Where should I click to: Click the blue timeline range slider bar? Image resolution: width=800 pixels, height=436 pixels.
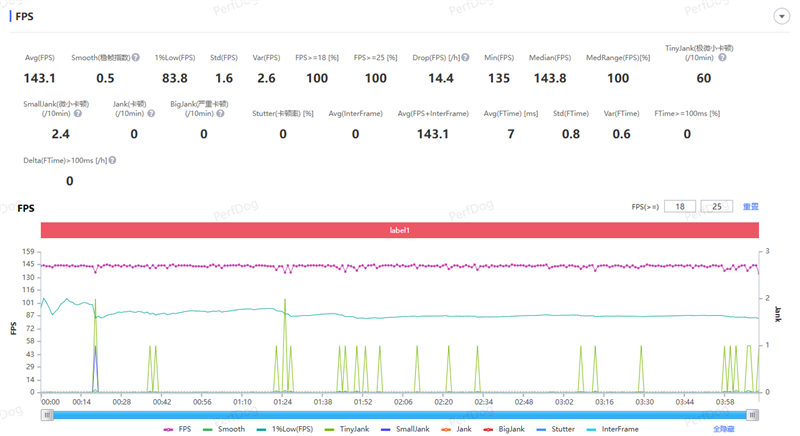[x=399, y=415]
